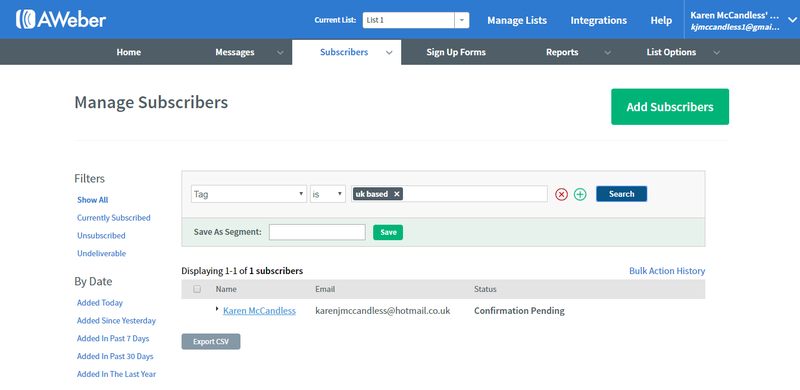Viewport: 800px width, 390px height.
Task: Filter by Added In The Last Year
Action: coord(116,374)
